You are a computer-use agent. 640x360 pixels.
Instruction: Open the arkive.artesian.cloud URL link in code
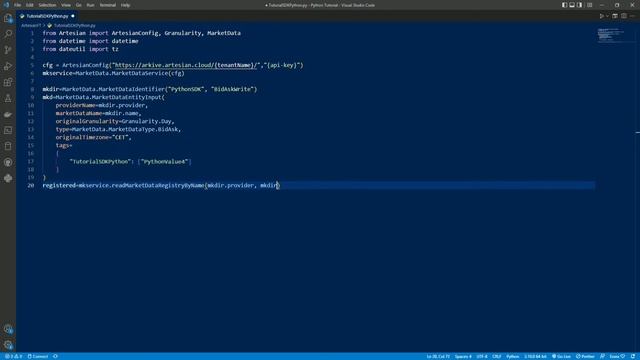(x=187, y=65)
